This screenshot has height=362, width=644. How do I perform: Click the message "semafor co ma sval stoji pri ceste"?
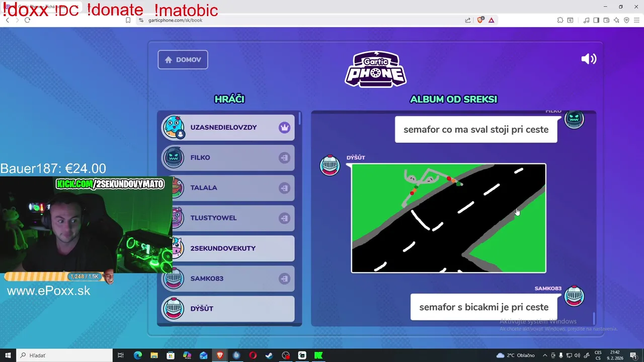pyautogui.click(x=476, y=129)
